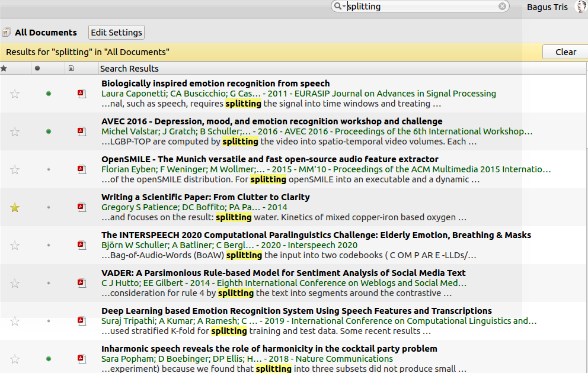Image resolution: width=588 pixels, height=373 pixels.
Task: Click the Bagus Tris profile avatar
Action: [x=580, y=7]
